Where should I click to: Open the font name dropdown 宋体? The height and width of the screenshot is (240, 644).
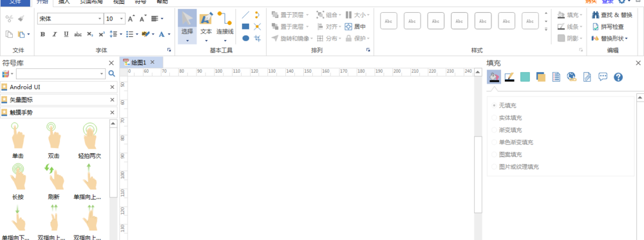(100, 19)
